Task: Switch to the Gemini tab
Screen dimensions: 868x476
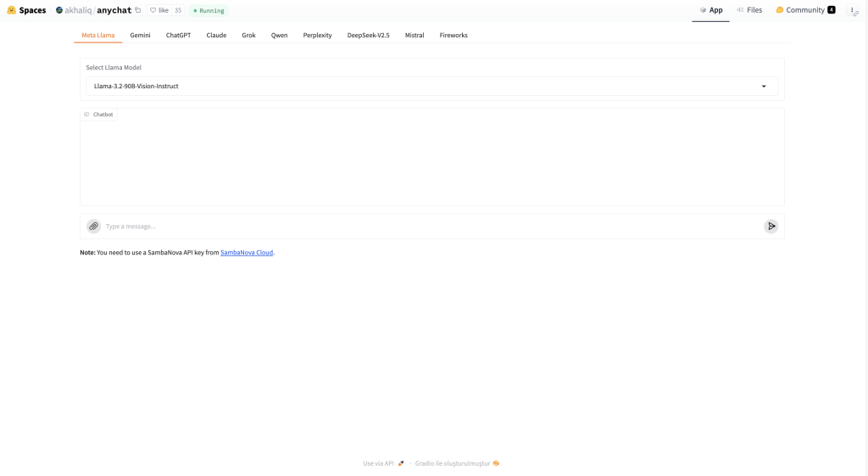Action: [140, 35]
